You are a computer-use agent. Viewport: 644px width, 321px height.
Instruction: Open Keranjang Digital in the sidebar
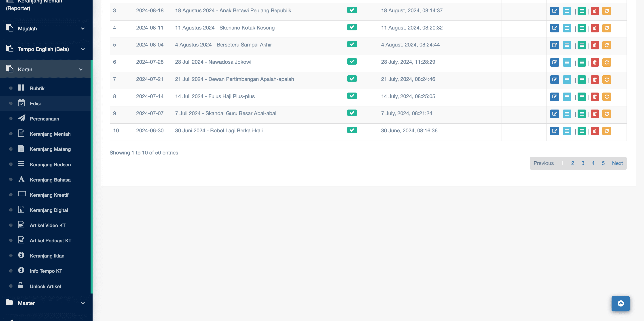click(x=45, y=210)
